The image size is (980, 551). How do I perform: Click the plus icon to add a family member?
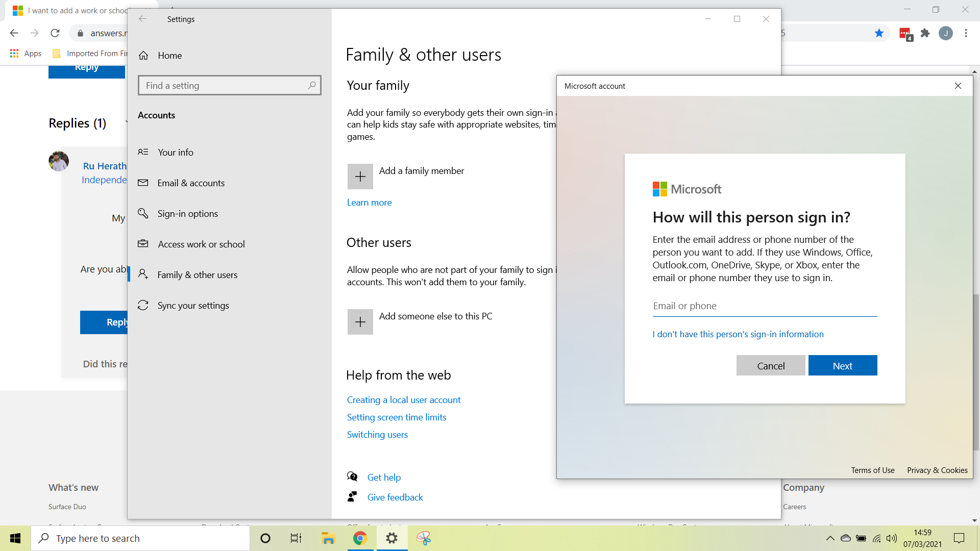tap(360, 177)
